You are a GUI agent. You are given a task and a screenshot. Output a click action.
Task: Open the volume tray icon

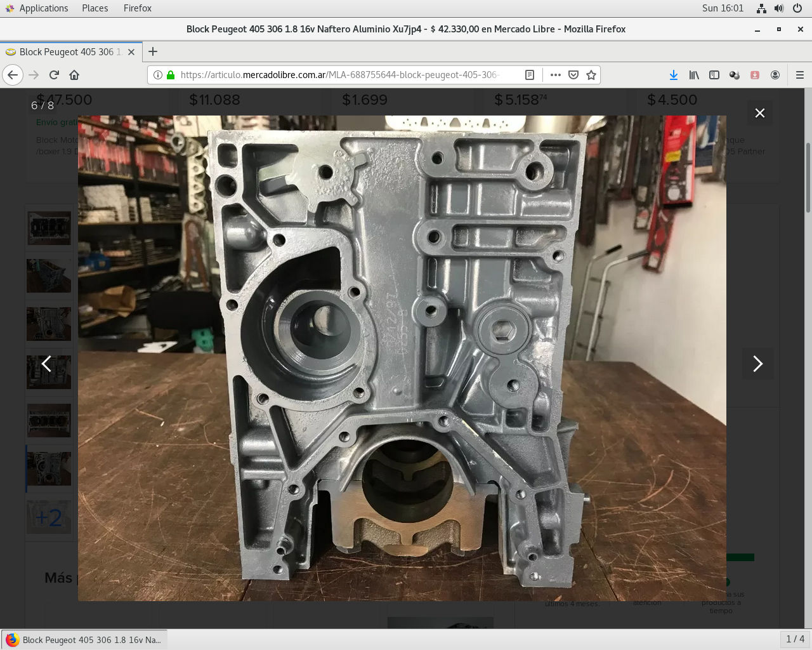(779, 8)
